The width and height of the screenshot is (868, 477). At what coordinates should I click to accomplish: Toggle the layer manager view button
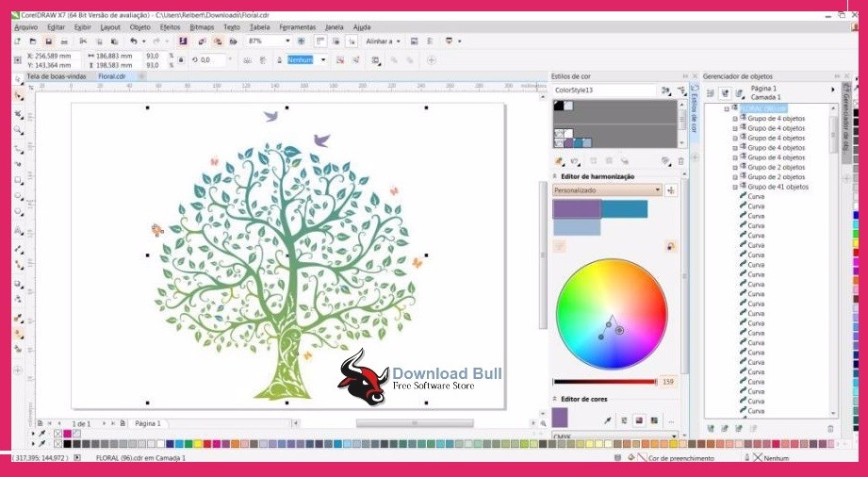(x=739, y=93)
